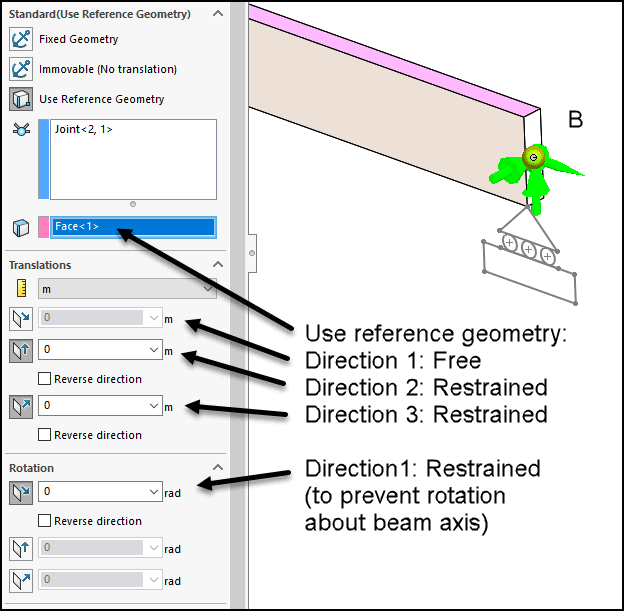Select the Immovable (No translation) icon
This screenshot has width=624, height=611.
point(21,69)
